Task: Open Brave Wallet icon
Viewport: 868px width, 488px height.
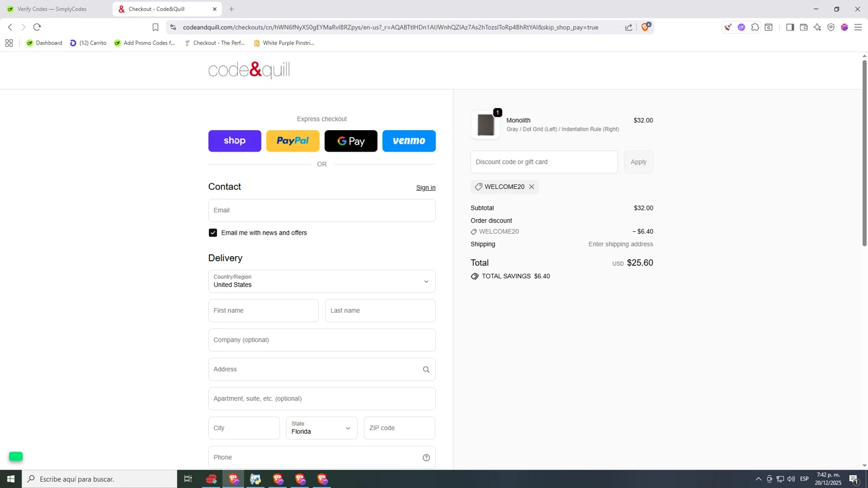Action: click(x=804, y=27)
